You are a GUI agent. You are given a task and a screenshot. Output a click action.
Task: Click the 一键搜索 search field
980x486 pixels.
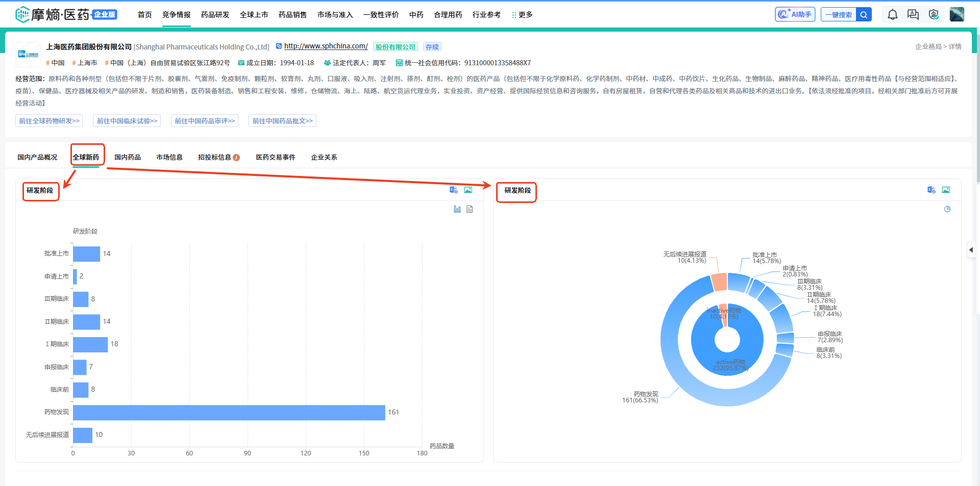pyautogui.click(x=839, y=15)
